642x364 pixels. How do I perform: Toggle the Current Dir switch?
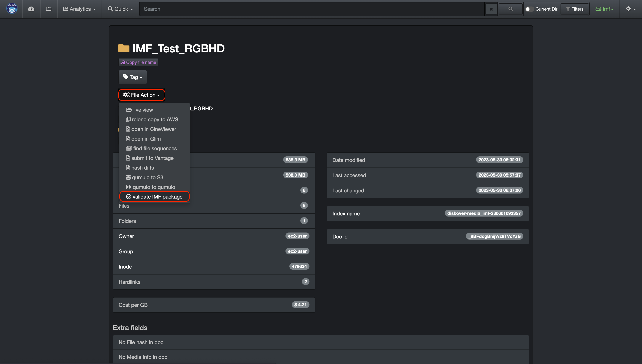[x=529, y=9]
